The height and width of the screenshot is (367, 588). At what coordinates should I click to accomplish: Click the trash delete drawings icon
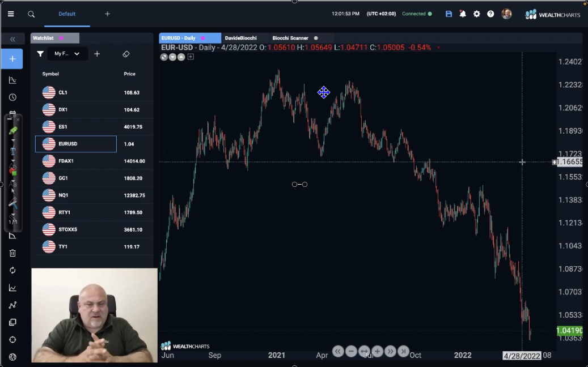tap(12, 253)
